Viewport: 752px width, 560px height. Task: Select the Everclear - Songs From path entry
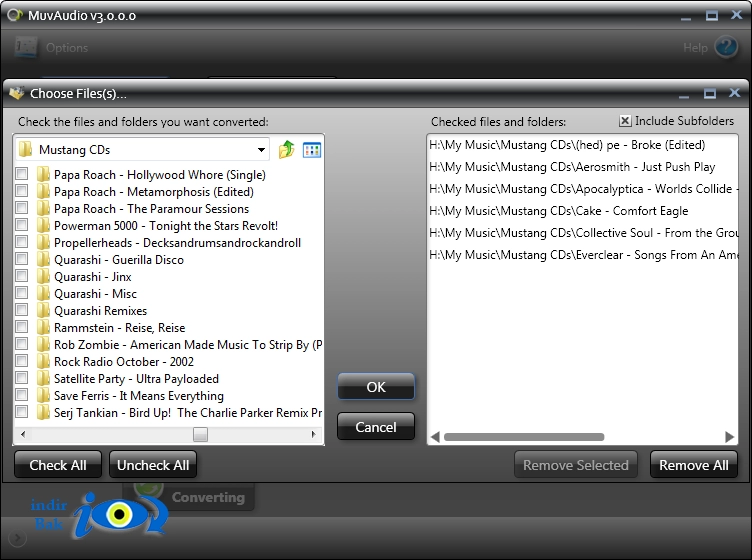coord(583,255)
